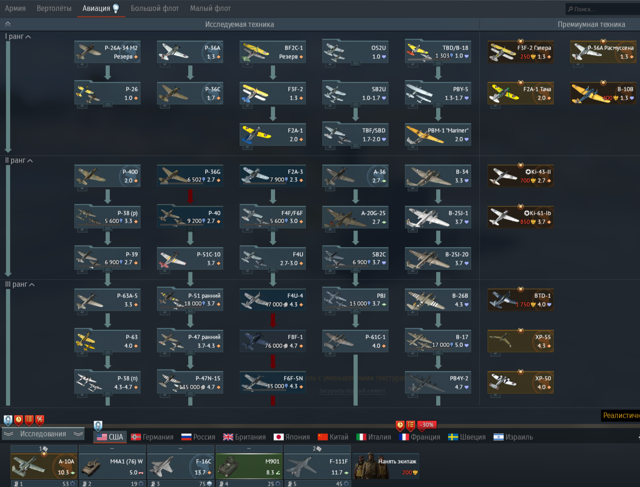Open the PBY-5 aircraft group

click(438, 93)
